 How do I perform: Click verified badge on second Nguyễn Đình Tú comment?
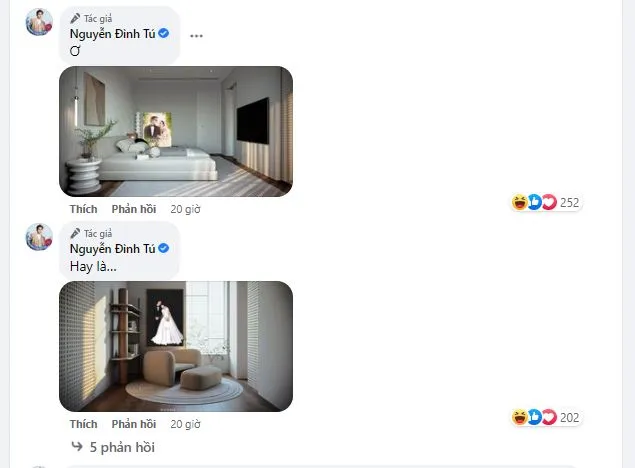[x=164, y=248]
